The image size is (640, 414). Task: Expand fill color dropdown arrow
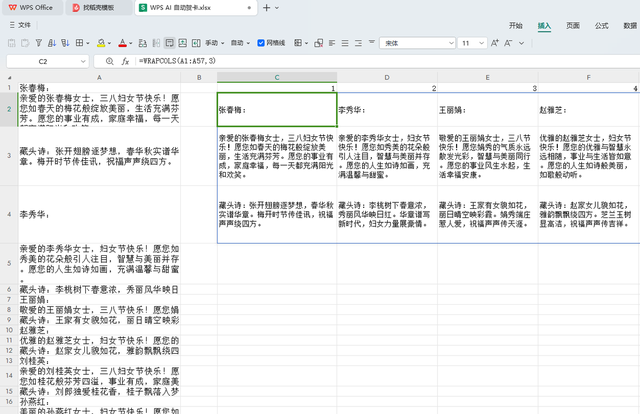point(109,43)
